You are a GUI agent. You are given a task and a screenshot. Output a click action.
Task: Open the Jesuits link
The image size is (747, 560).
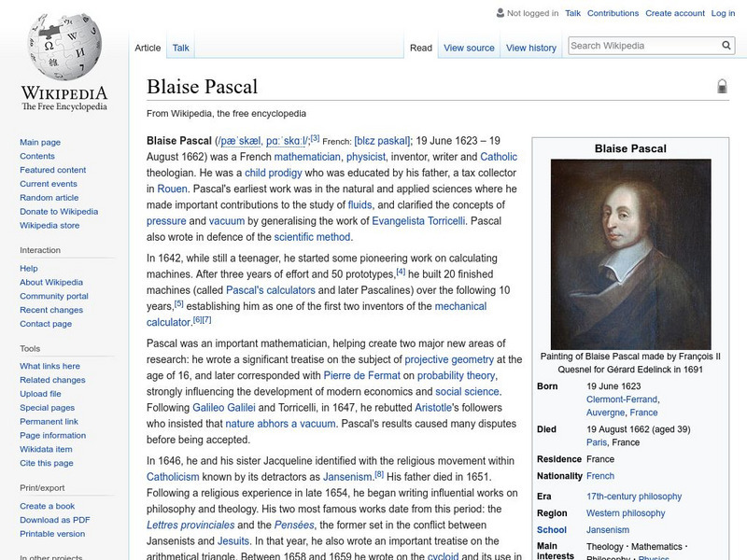click(x=233, y=541)
